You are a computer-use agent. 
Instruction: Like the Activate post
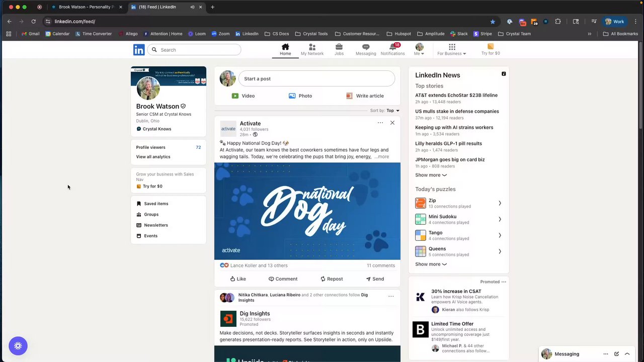(238, 279)
